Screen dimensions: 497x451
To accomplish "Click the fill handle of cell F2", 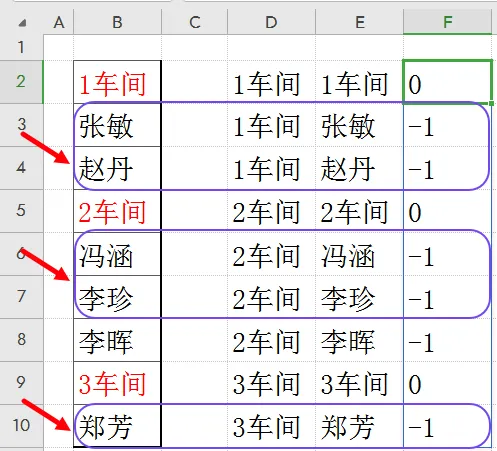I will pos(491,103).
